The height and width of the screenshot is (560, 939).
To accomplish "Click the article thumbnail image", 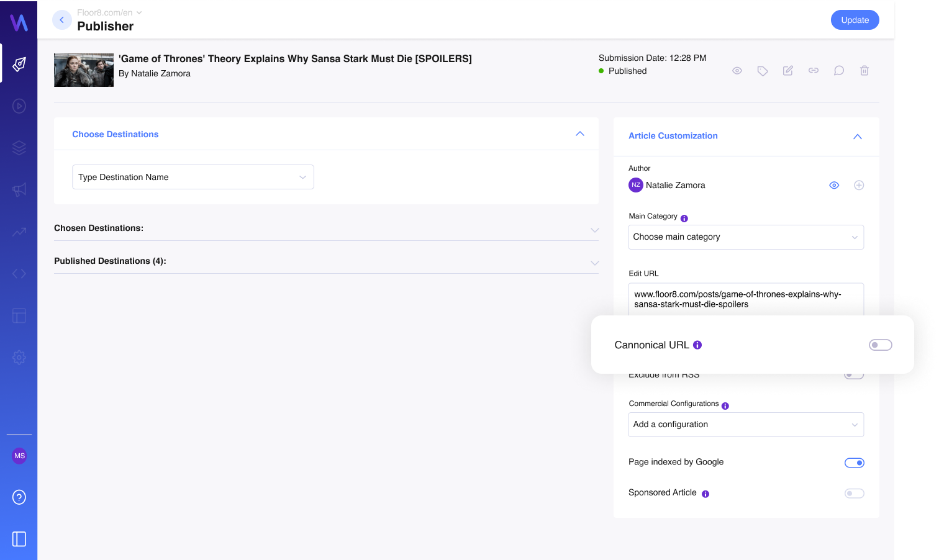I will [84, 70].
